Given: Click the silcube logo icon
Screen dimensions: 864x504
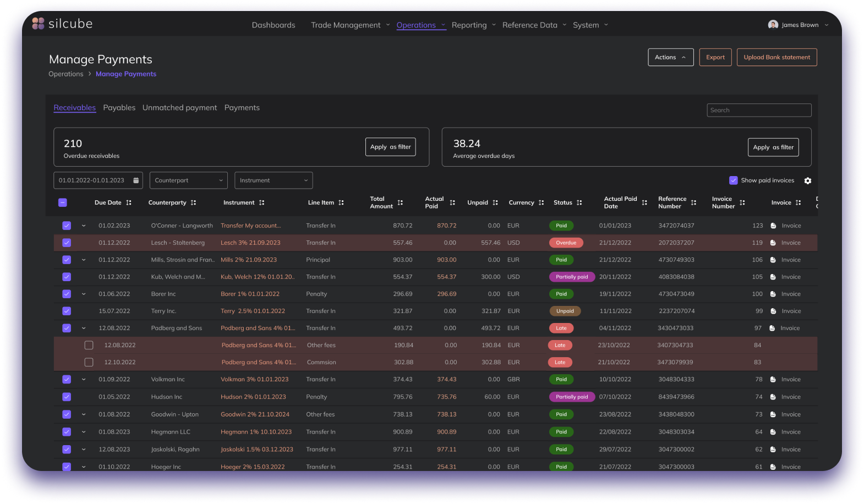Looking at the screenshot, I should [38, 24].
